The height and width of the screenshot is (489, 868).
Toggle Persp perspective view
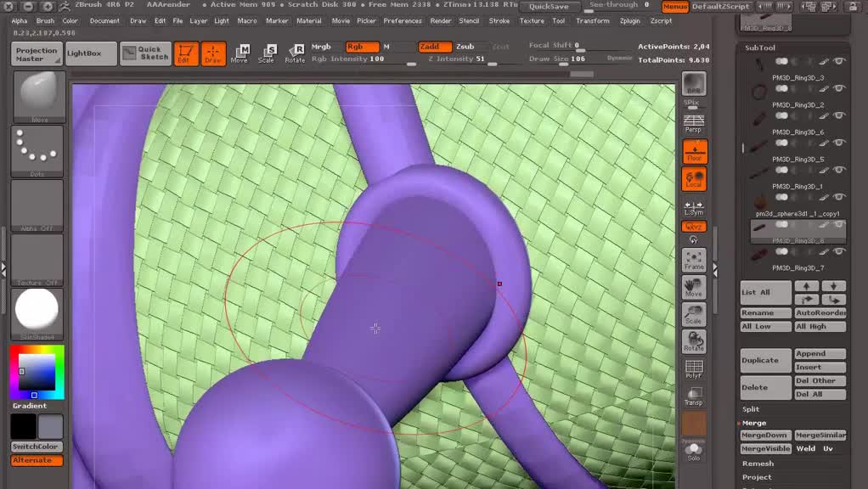click(694, 124)
